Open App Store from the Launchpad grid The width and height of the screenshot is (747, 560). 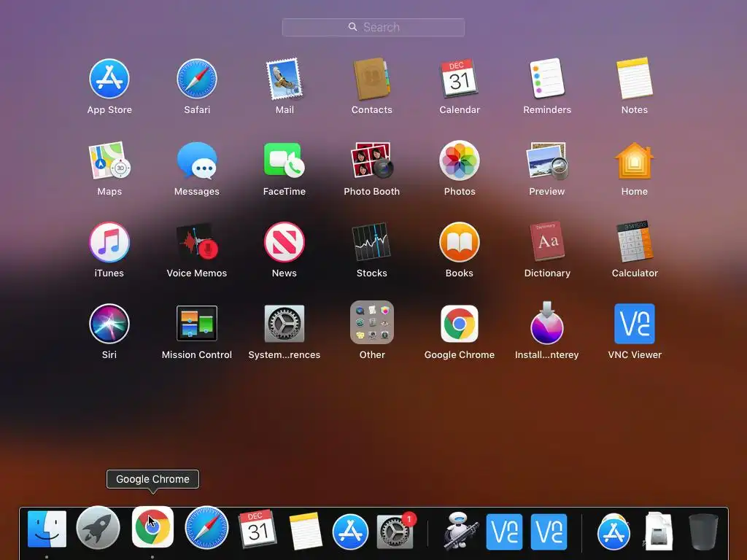(109, 79)
